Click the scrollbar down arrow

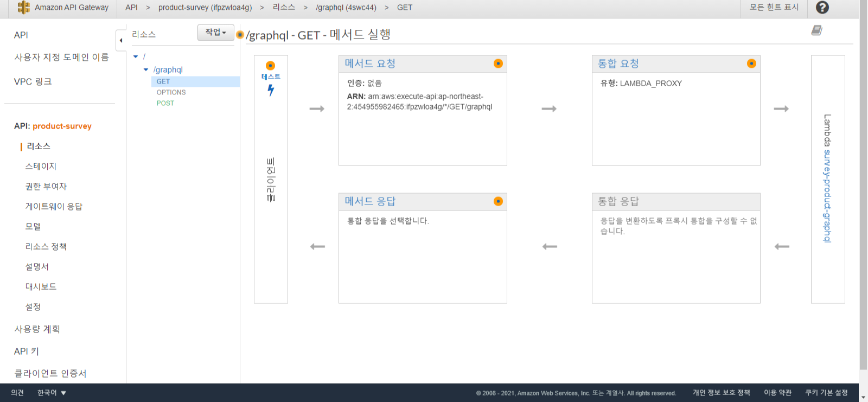(x=864, y=397)
